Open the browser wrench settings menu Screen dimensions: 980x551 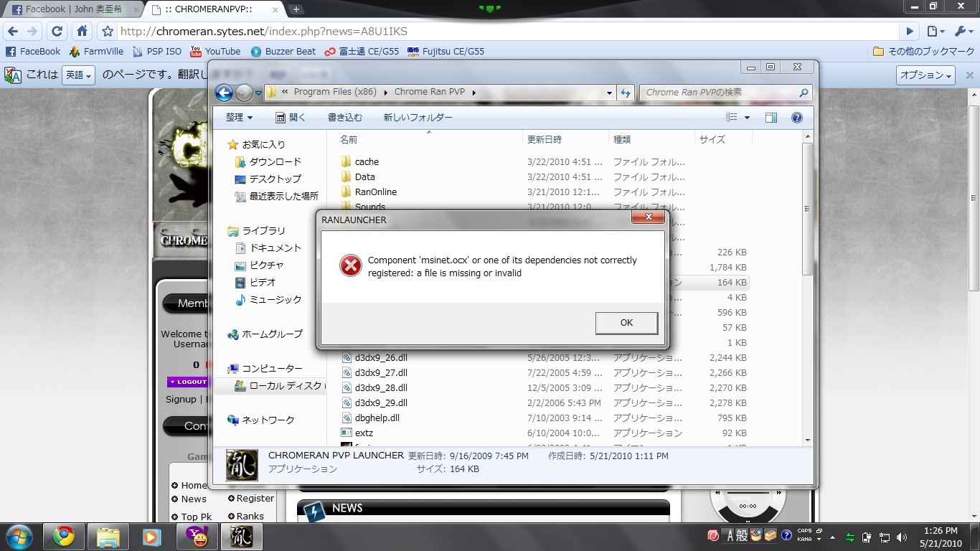click(x=963, y=32)
